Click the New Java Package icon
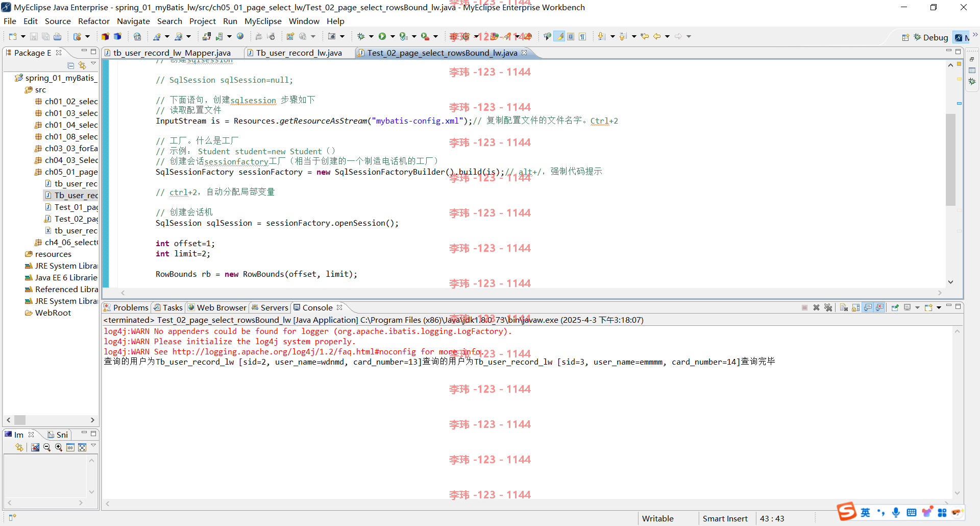This screenshot has height=526, width=980. click(105, 36)
